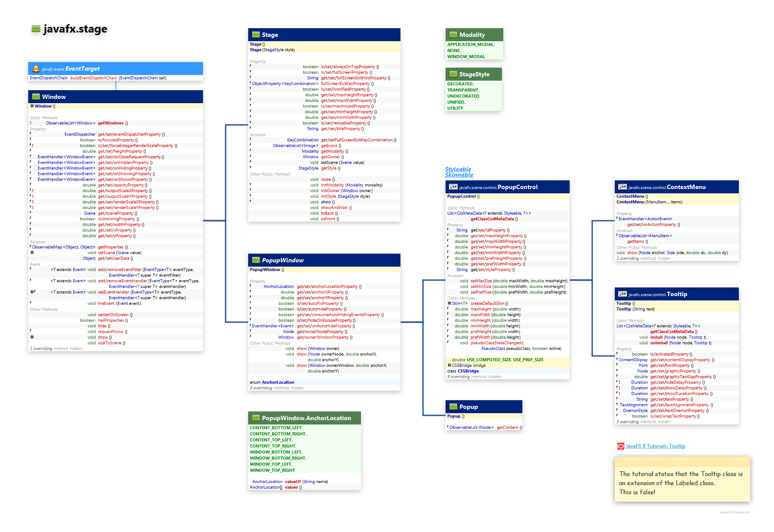Open the Styleable interface link
Viewport: 774px width, 532px height.
(458, 169)
